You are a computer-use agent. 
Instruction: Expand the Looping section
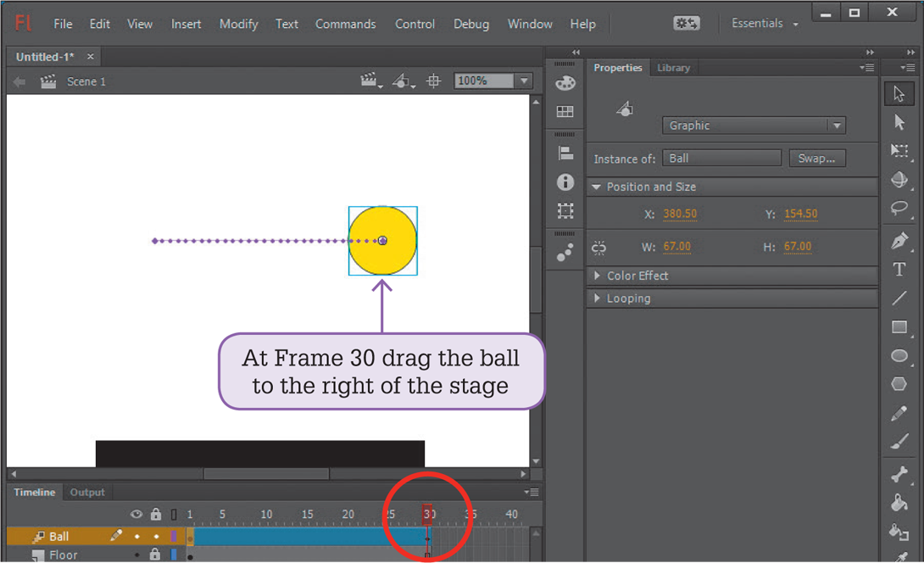pyautogui.click(x=596, y=298)
